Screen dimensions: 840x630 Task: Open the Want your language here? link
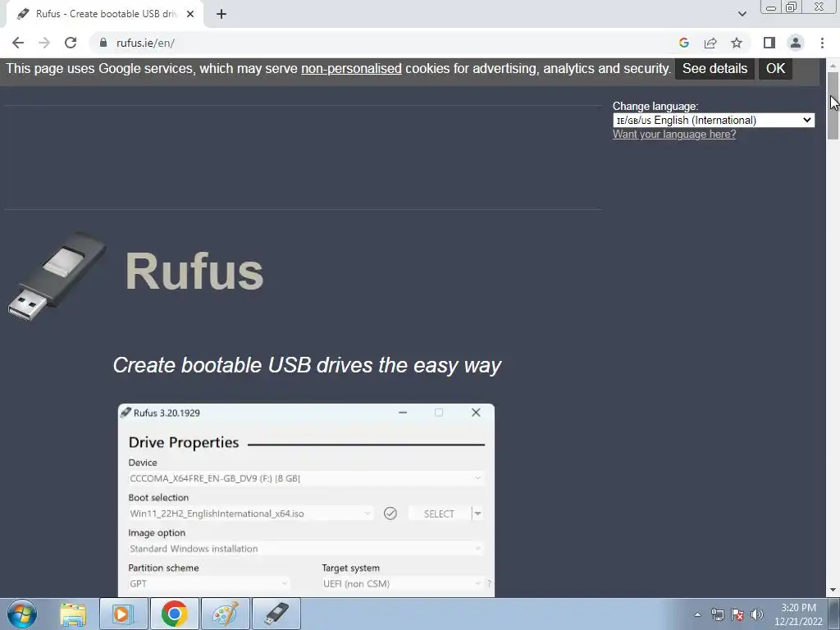[x=674, y=134]
